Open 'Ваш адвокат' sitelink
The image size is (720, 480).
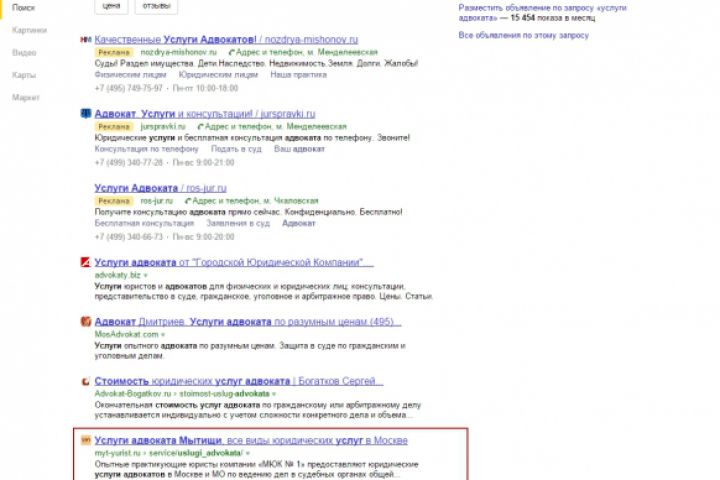pos(299,149)
